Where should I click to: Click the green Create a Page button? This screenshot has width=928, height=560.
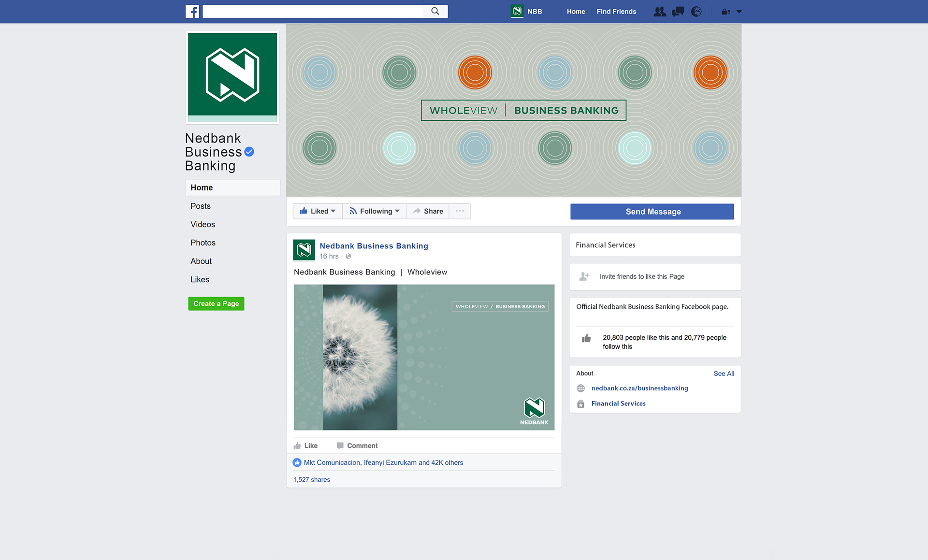[216, 303]
